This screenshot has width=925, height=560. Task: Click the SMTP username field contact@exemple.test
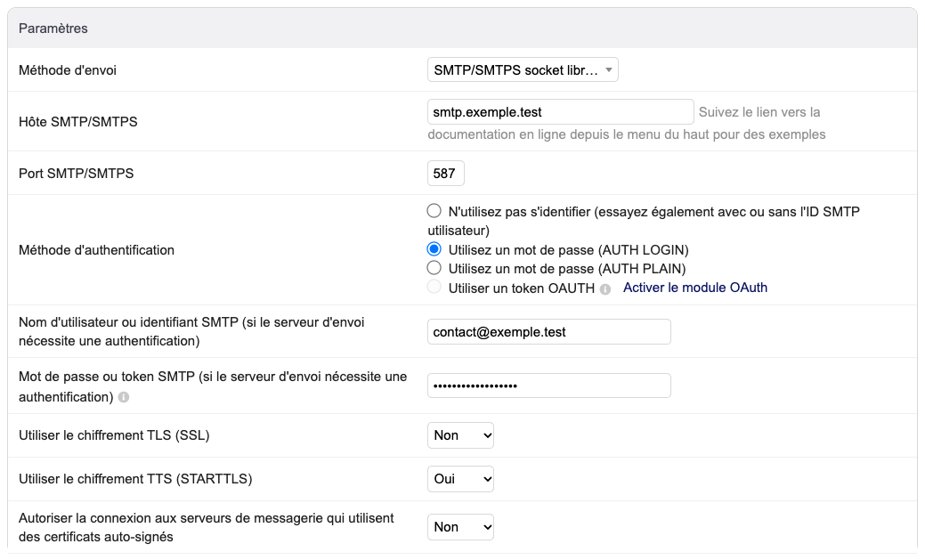point(548,331)
